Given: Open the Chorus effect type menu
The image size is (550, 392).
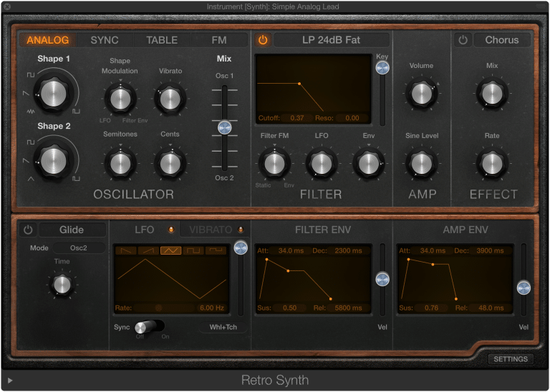Looking at the screenshot, I should click(502, 40).
